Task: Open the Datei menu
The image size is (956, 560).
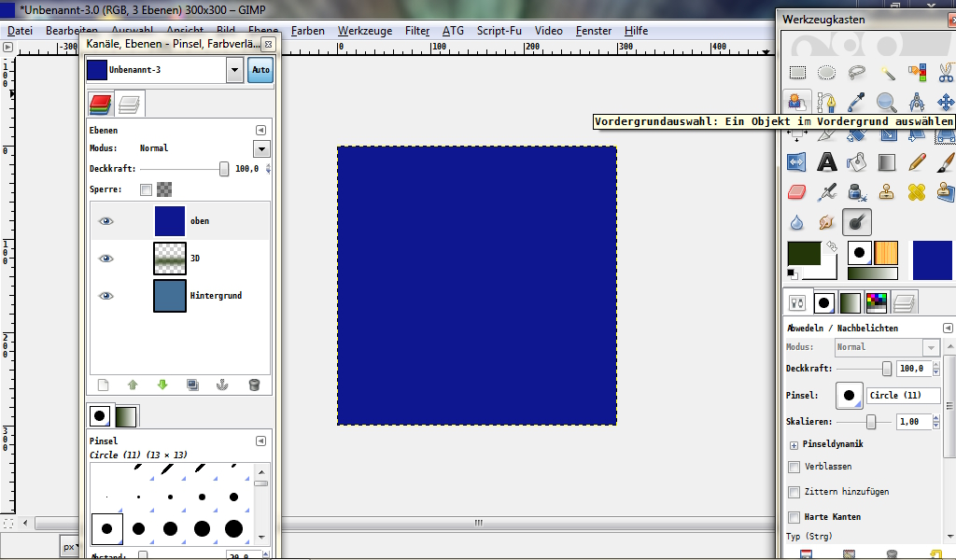Action: (20, 31)
